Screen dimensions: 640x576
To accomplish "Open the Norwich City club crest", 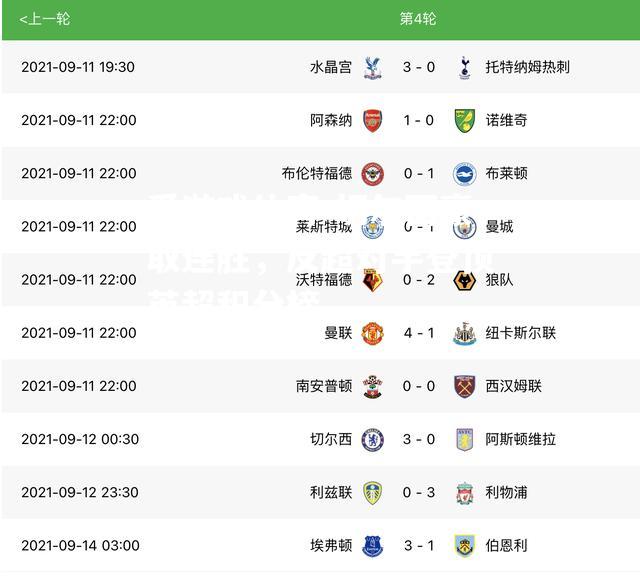I will tap(464, 120).
